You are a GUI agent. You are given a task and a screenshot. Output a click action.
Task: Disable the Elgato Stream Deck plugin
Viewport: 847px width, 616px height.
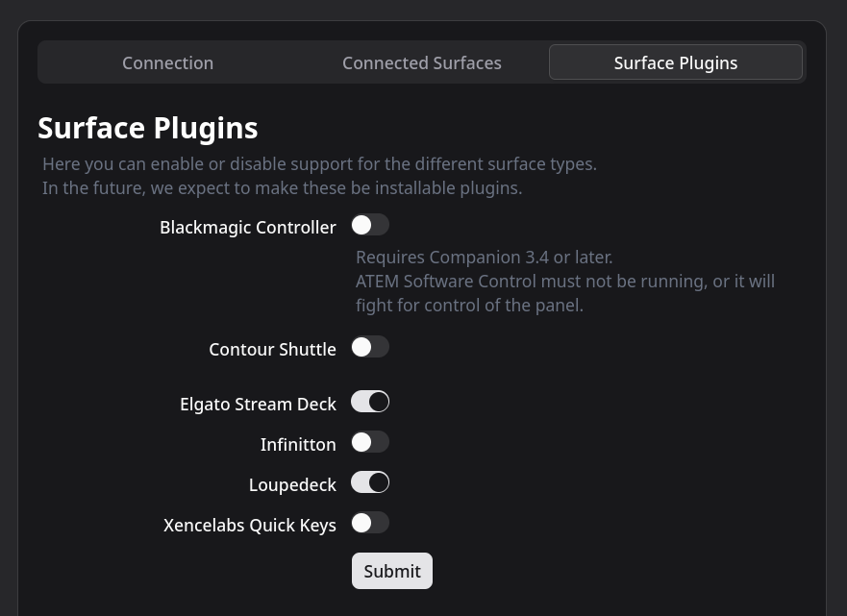pyautogui.click(x=369, y=401)
